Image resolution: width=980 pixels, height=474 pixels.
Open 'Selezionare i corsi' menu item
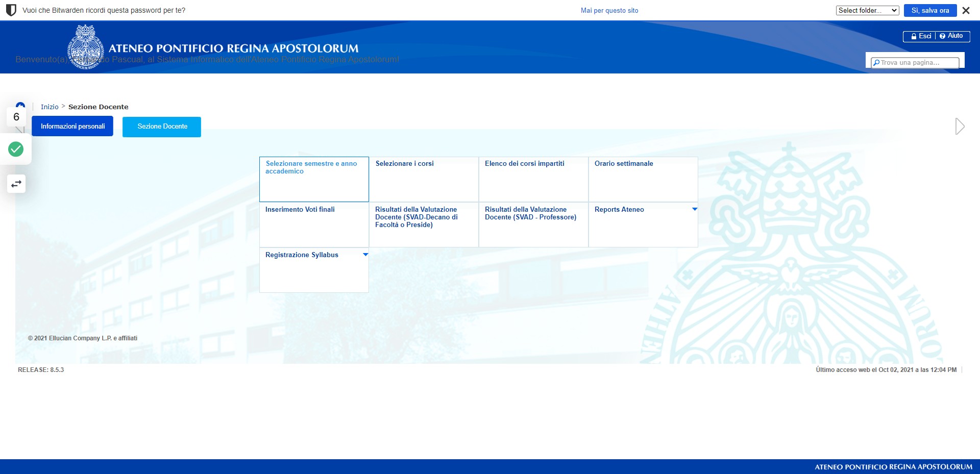(x=424, y=179)
